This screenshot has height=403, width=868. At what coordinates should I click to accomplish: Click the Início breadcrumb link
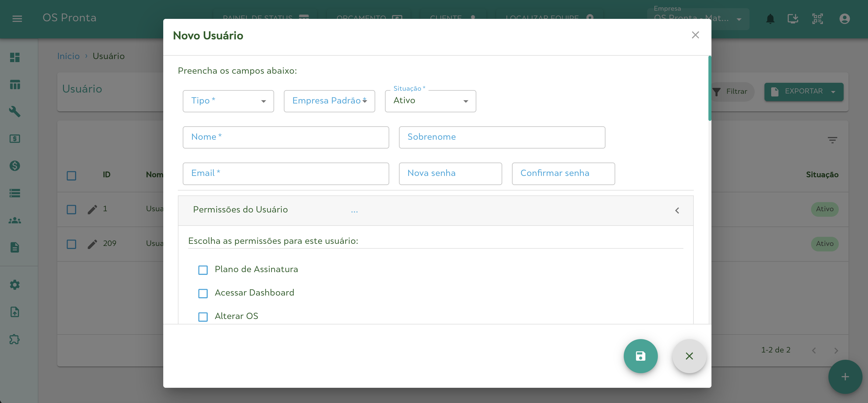[69, 56]
